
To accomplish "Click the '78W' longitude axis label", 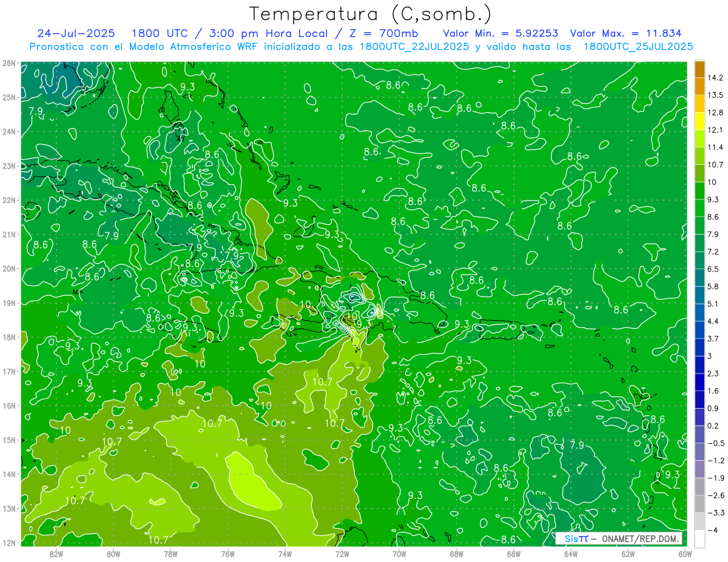I will (170, 554).
